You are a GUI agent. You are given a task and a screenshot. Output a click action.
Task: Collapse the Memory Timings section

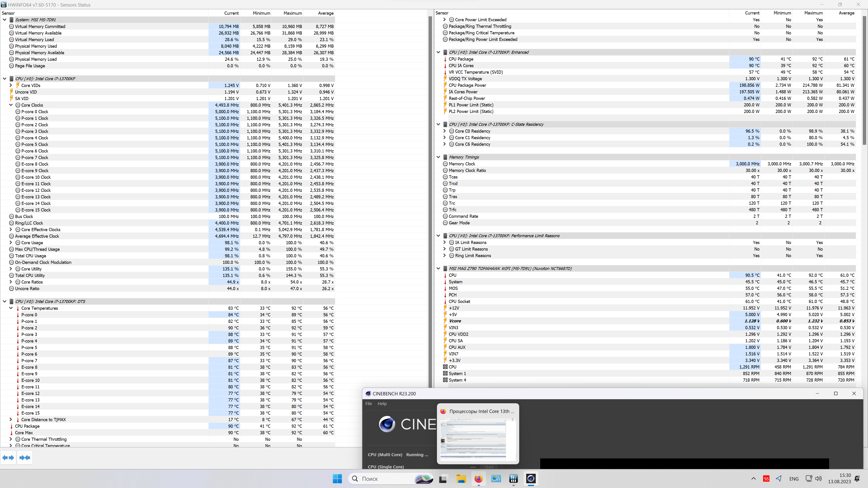pyautogui.click(x=438, y=157)
